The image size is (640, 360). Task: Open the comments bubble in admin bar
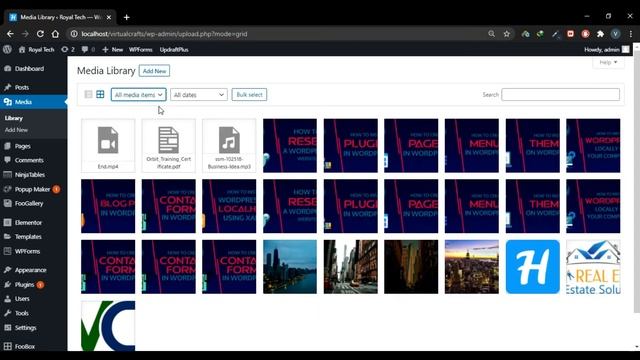coord(88,49)
